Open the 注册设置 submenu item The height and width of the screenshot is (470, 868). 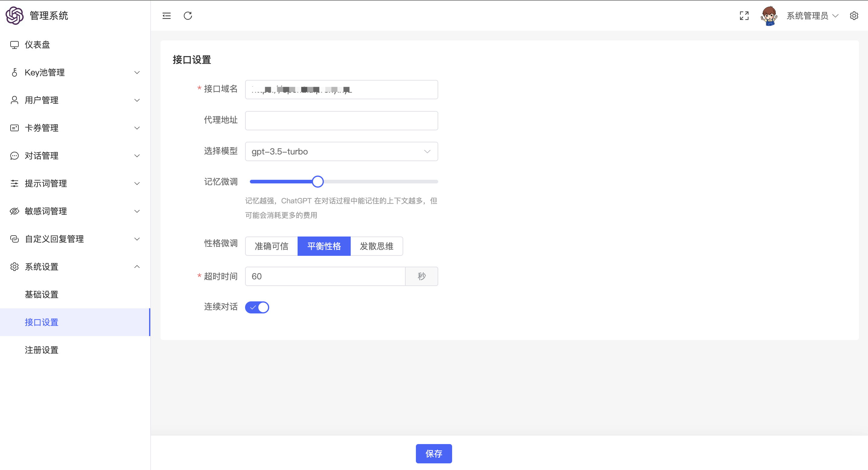(75, 350)
